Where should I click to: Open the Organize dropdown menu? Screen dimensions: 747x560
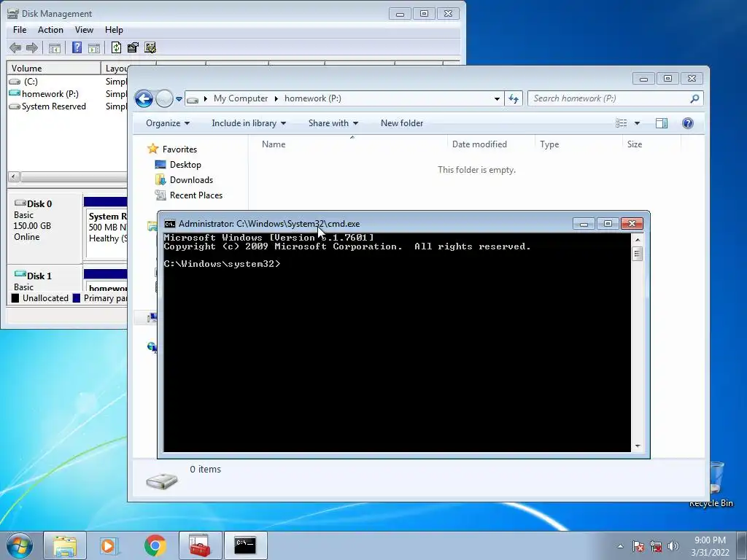coord(168,123)
